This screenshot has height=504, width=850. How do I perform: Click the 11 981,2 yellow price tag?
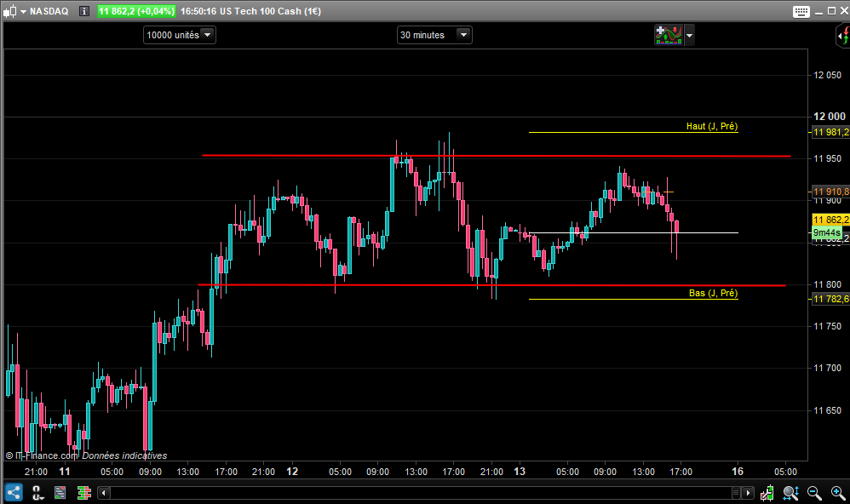tap(830, 132)
